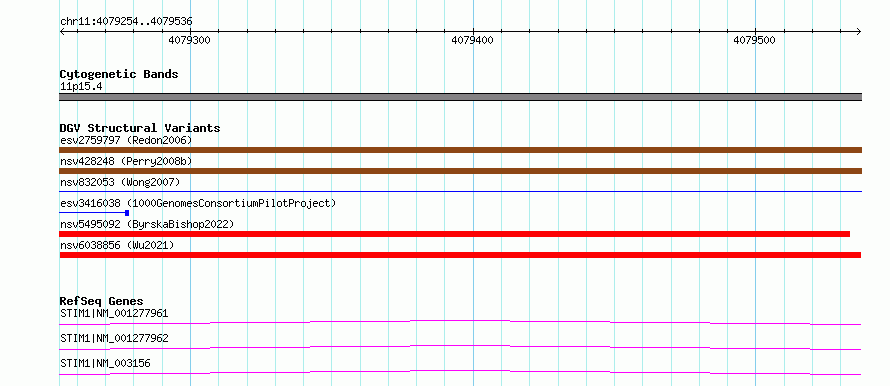Click the ruler's right scroll arrow
This screenshot has width=890, height=386.
[859, 32]
